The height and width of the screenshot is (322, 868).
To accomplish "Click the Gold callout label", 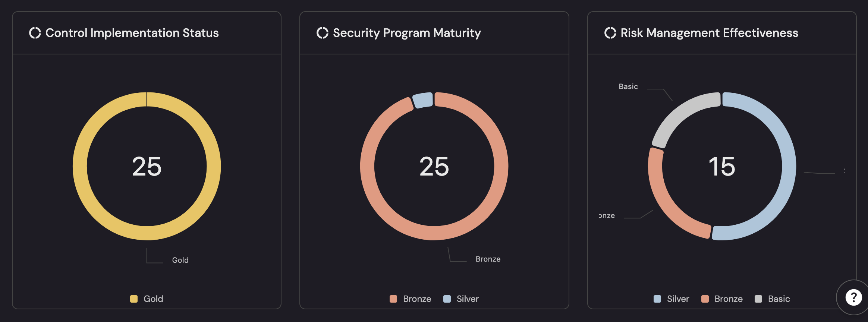I will coord(180,260).
